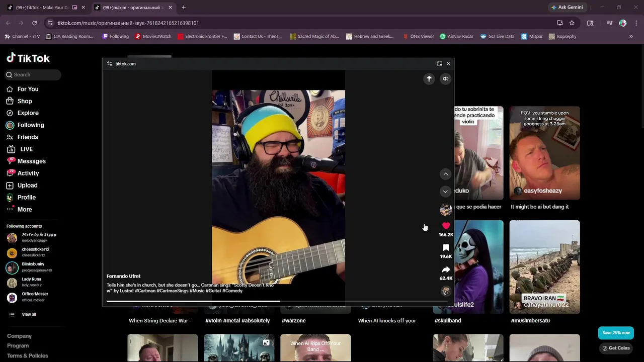The height and width of the screenshot is (362, 644).
Task: Like the video with heart icon
Action: pyautogui.click(x=446, y=226)
